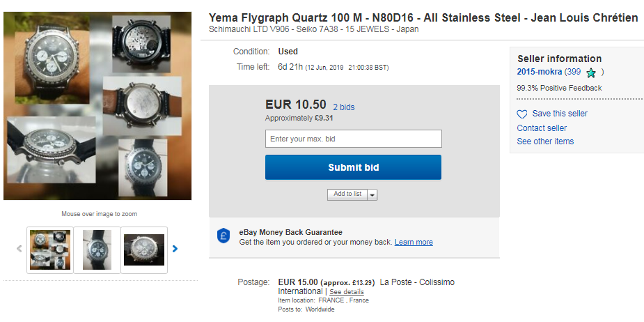Click the heart icon beside Save this seller
Image resolution: width=644 pixels, height=322 pixels.
522,114
